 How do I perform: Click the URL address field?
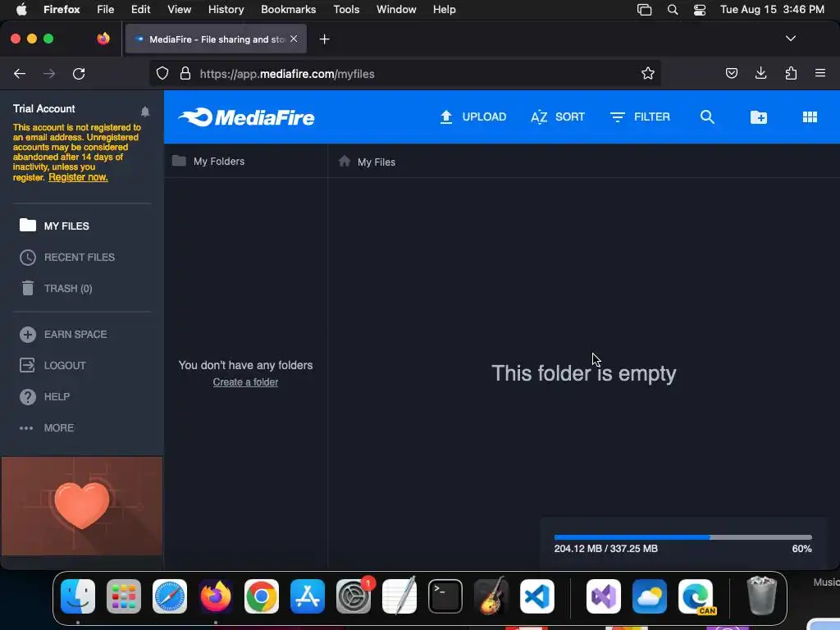tap(405, 73)
